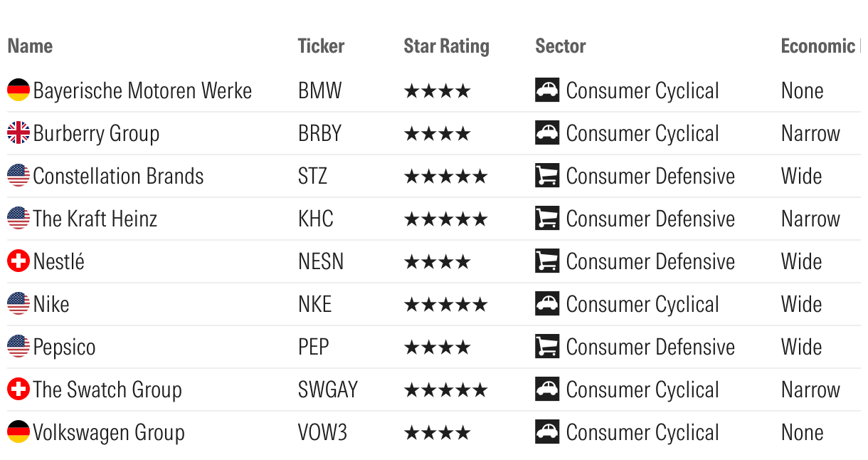Click the SWGAY ticker symbol

point(328,390)
